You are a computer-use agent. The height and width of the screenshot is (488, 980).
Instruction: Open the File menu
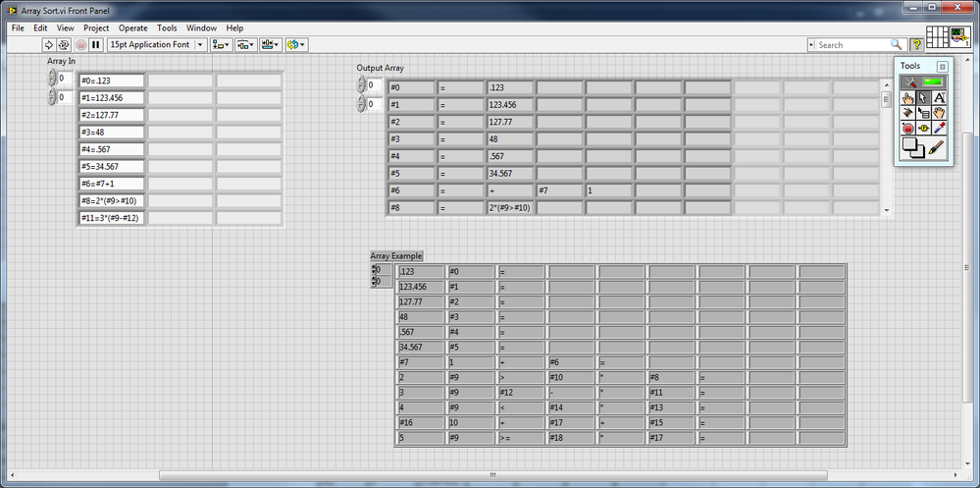tap(18, 28)
